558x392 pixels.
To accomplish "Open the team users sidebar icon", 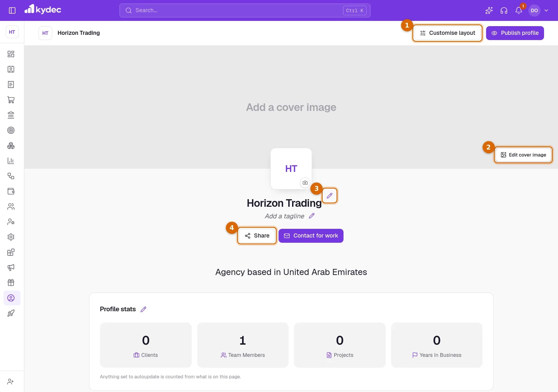I will coord(11,206).
